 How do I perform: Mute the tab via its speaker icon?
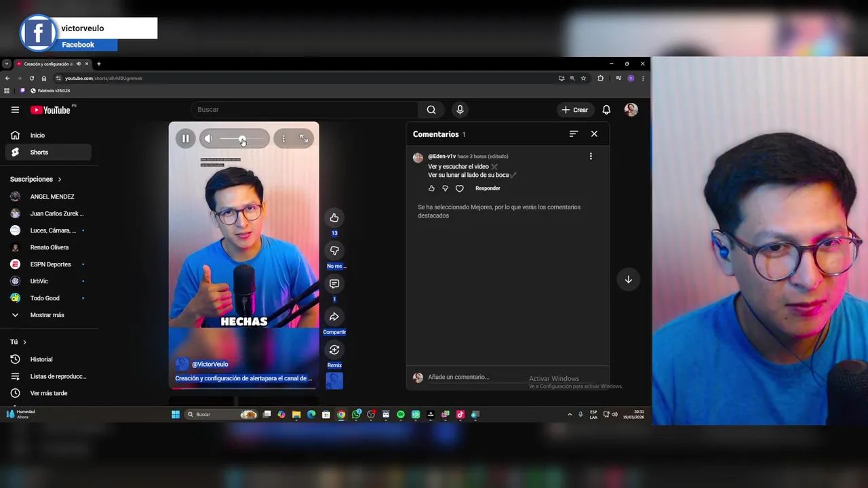(79, 64)
